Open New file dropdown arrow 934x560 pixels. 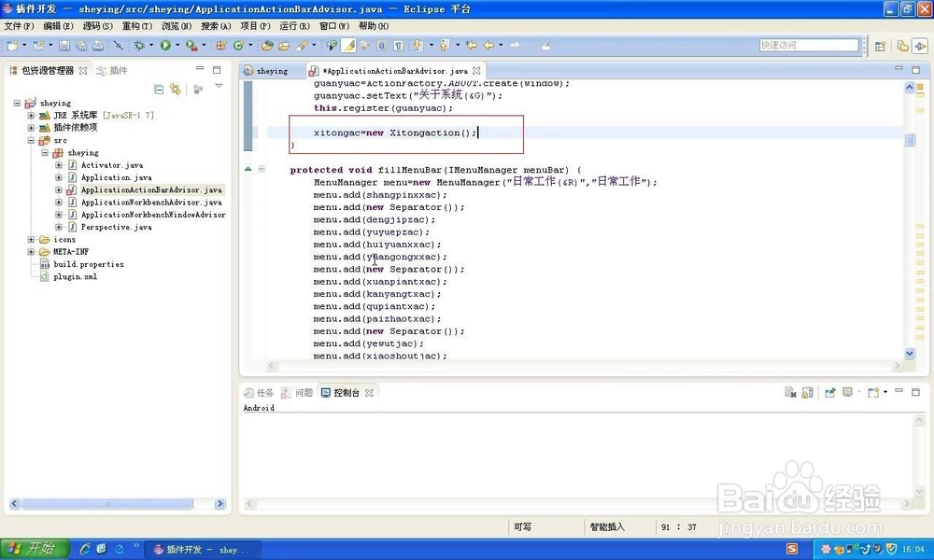coord(24,45)
